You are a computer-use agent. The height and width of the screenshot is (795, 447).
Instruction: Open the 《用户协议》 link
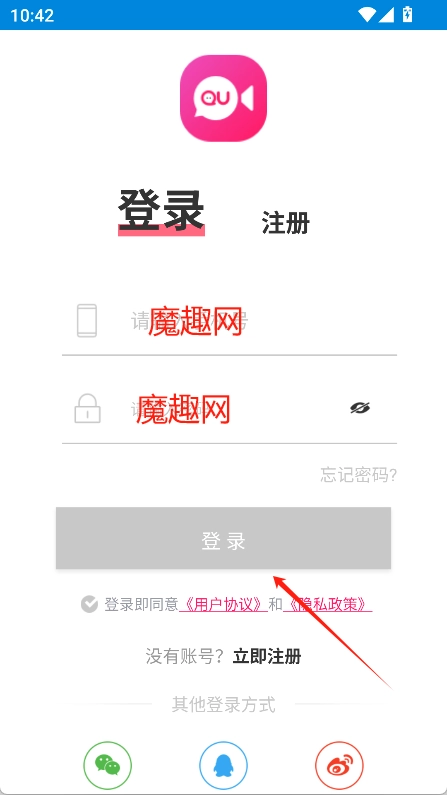click(x=224, y=604)
